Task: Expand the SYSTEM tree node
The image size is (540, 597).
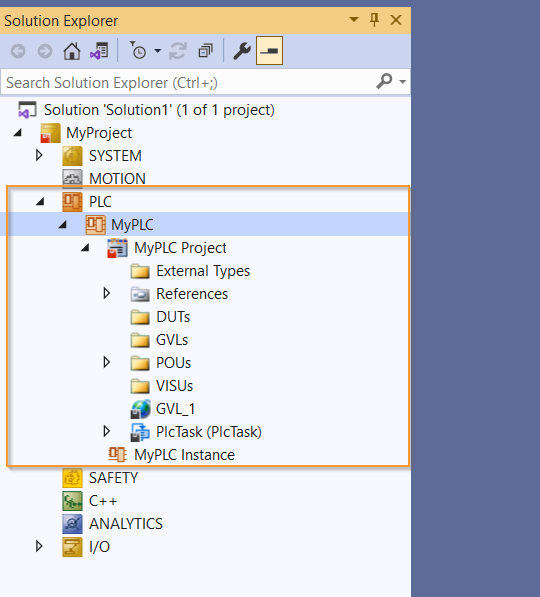Action: click(x=39, y=155)
